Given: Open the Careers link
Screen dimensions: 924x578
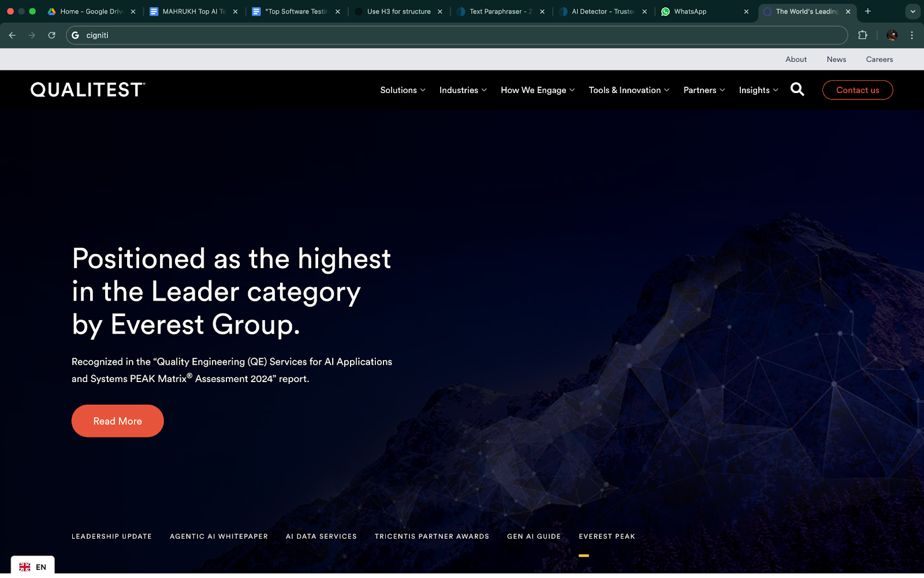Looking at the screenshot, I should [879, 60].
